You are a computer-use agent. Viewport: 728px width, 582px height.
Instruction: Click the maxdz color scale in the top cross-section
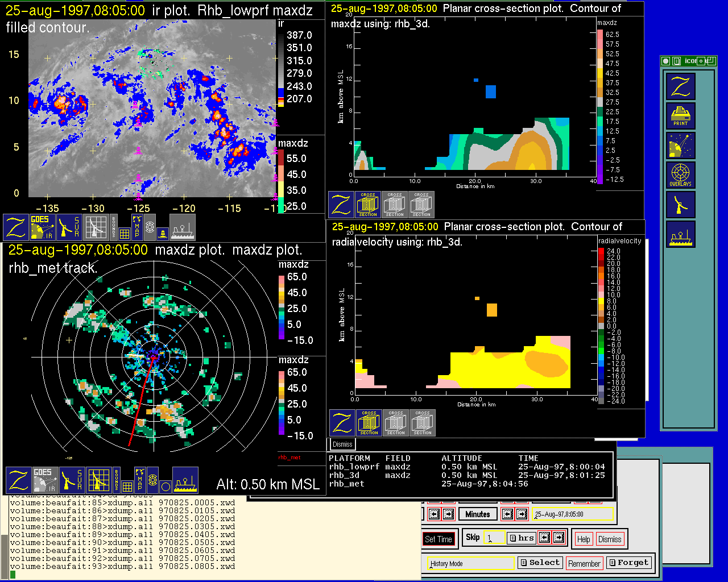point(600,107)
